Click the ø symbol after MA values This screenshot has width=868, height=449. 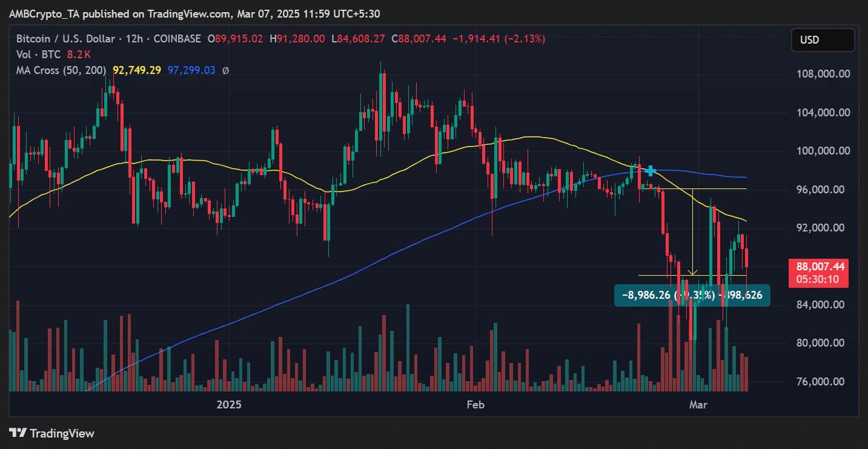click(x=225, y=70)
